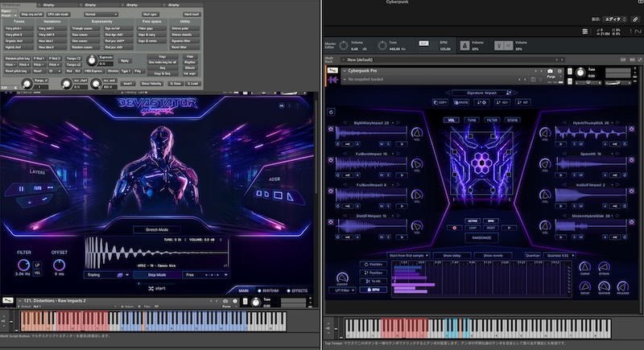Solo the HybridThumpKick 26 layer
This screenshot has height=350, width=644.
pos(574,144)
